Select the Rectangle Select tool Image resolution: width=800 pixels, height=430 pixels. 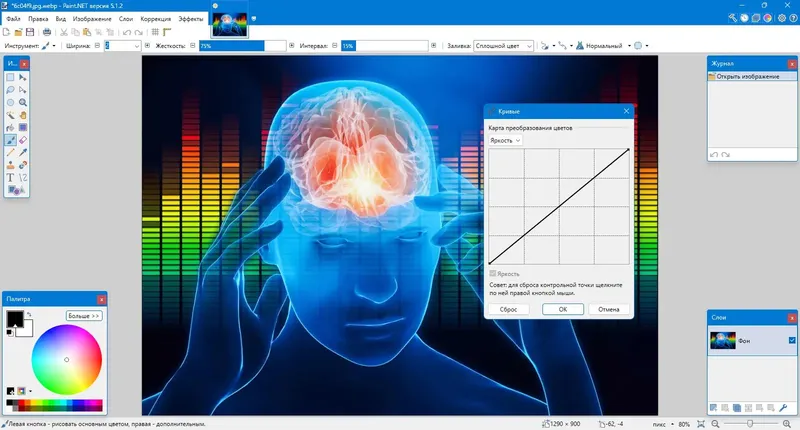[x=10, y=78]
